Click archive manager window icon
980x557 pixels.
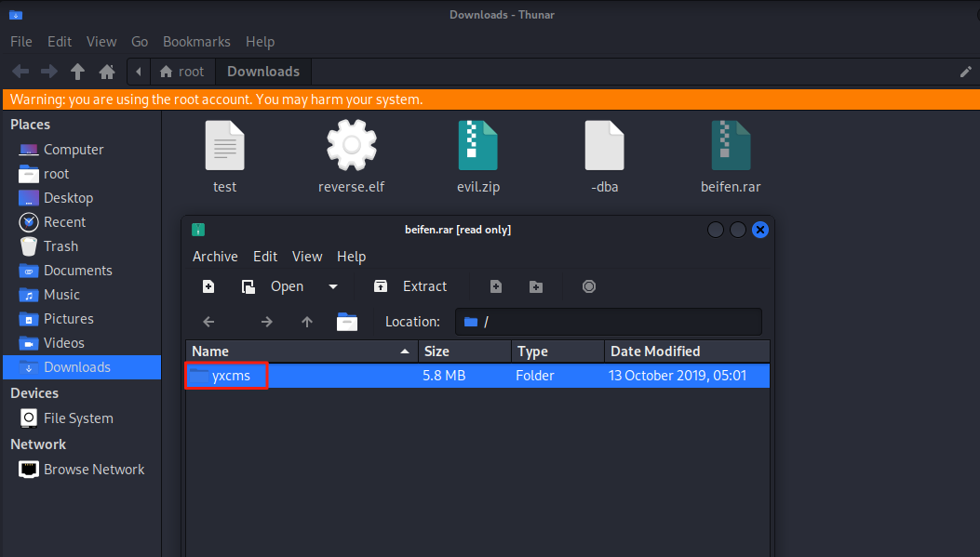(198, 230)
